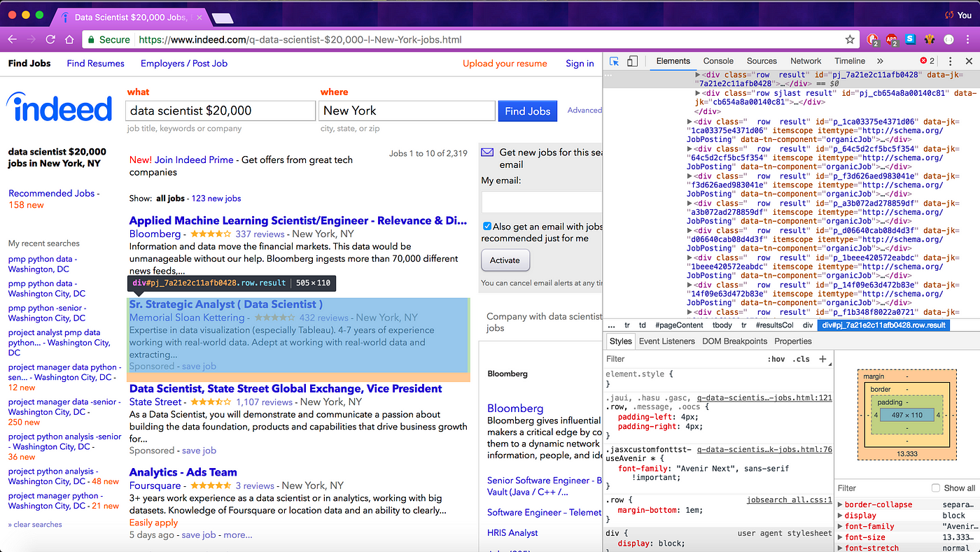The width and height of the screenshot is (980, 552).
Task: Go back to the previous page
Action: (x=12, y=40)
